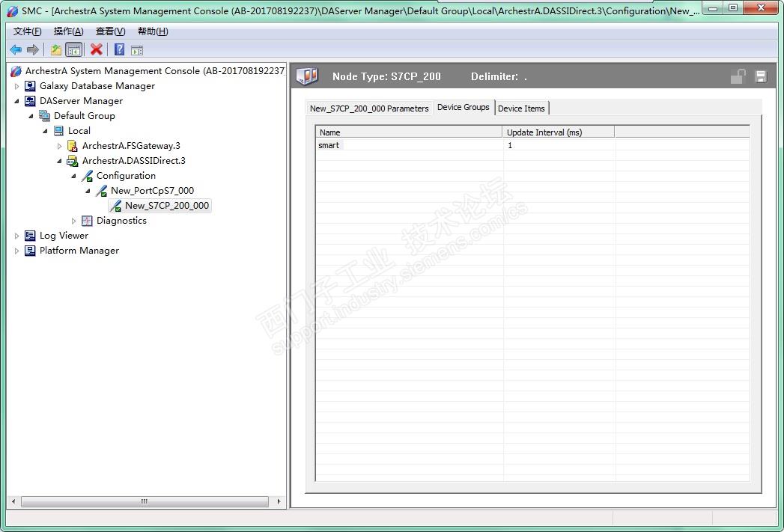Click the Name column header
Viewport: 784px width, 532px height.
(x=409, y=132)
